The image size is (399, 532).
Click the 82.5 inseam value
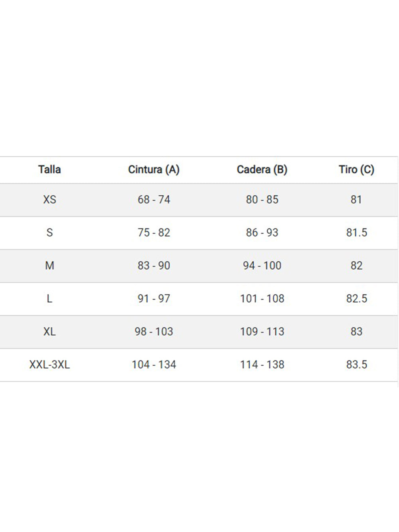tap(356, 299)
